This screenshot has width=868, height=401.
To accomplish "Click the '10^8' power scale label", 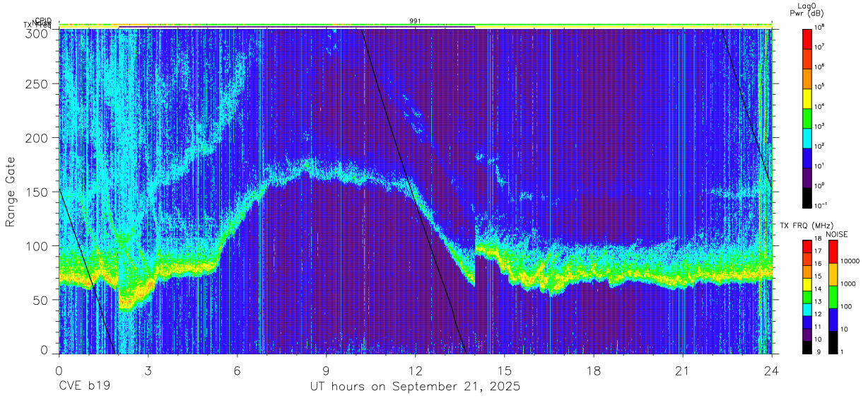I will click(x=821, y=27).
